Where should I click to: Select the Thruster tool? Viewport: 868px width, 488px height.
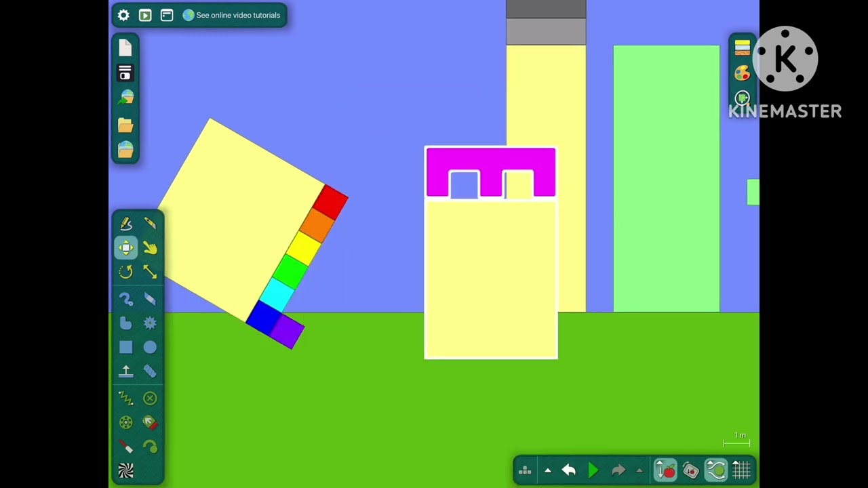pyautogui.click(x=150, y=423)
